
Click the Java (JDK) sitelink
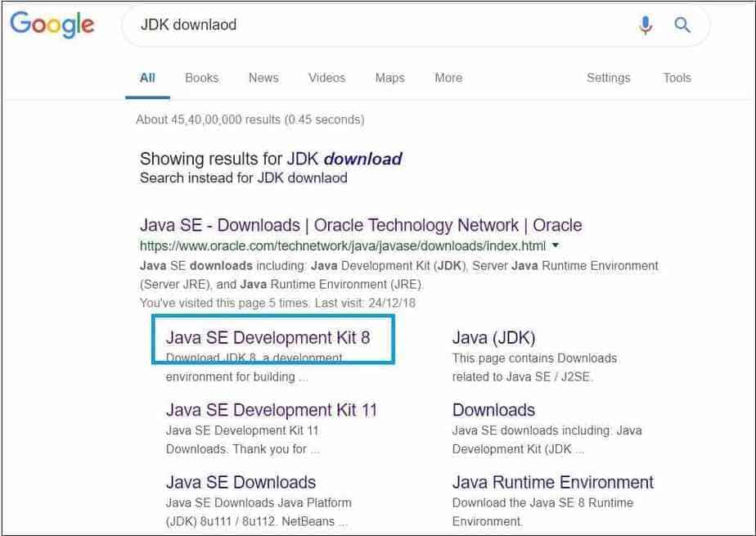pos(493,337)
